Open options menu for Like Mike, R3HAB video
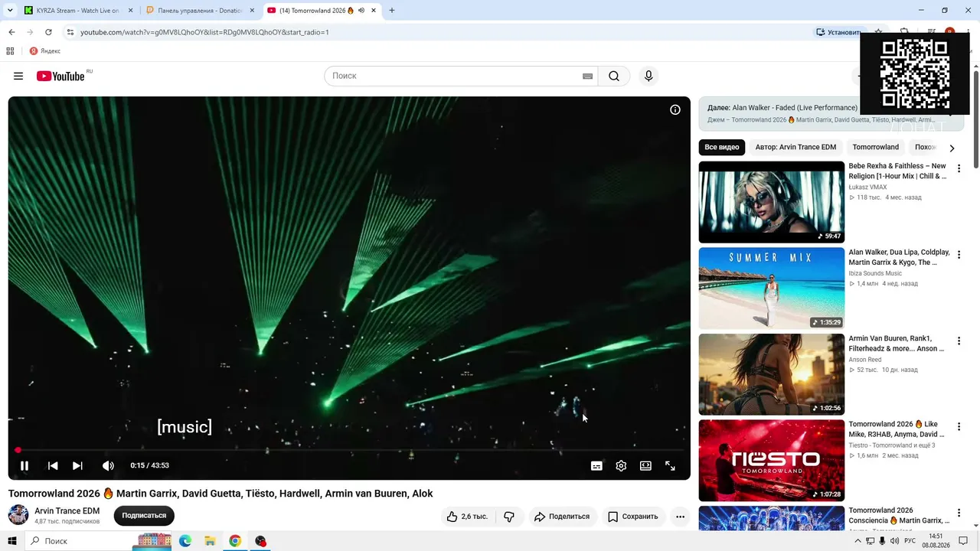 959,427
